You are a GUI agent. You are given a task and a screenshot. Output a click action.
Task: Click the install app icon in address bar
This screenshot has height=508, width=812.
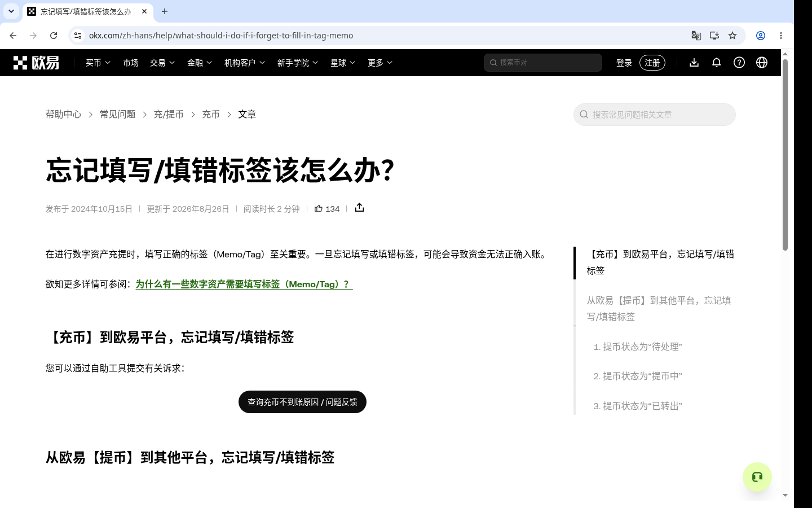pos(714,36)
